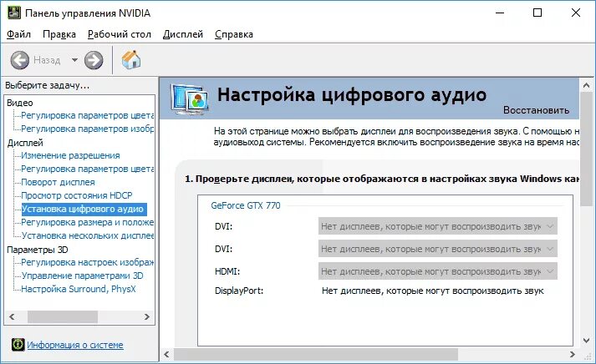
Task: Open the Рабочий стол menu
Action: 120,34
